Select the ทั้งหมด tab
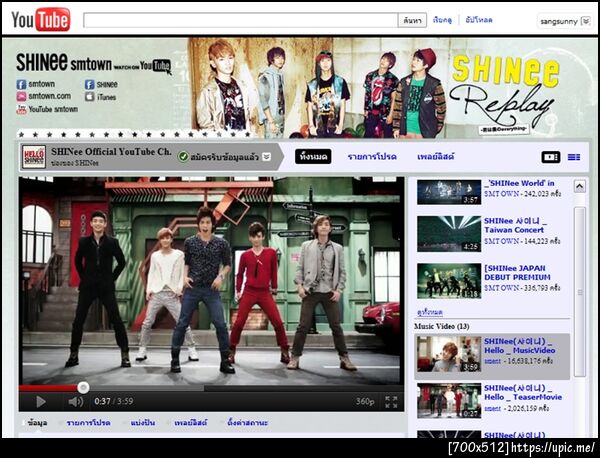600x458 pixels. [x=313, y=156]
